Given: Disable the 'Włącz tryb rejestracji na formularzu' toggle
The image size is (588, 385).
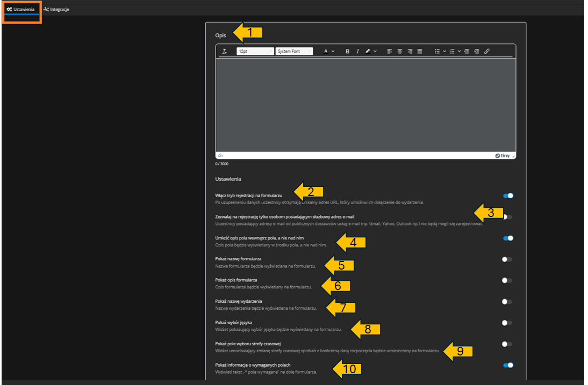Looking at the screenshot, I should 508,196.
